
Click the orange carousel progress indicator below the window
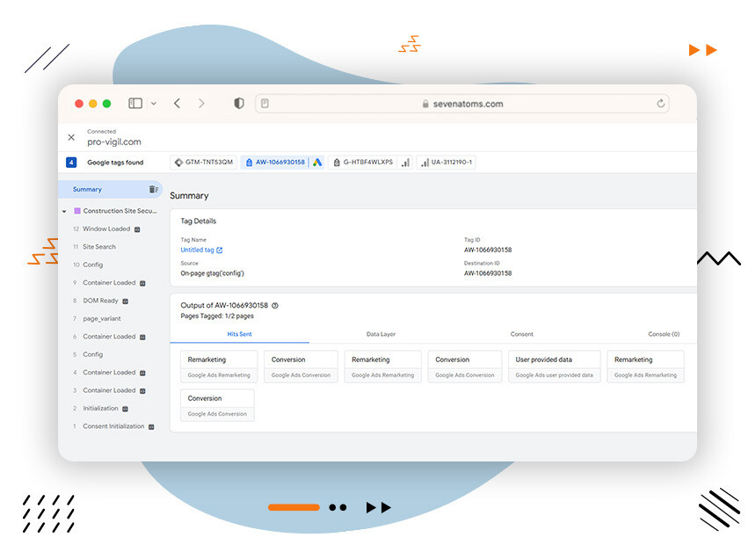293,507
